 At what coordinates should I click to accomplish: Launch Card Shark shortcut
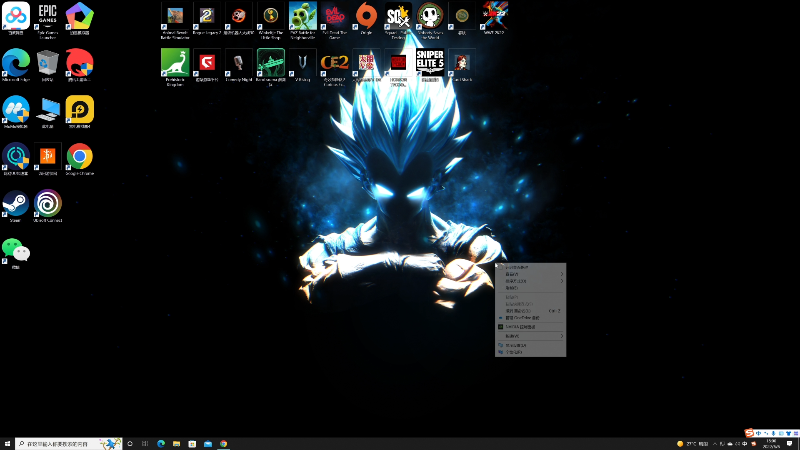point(462,65)
